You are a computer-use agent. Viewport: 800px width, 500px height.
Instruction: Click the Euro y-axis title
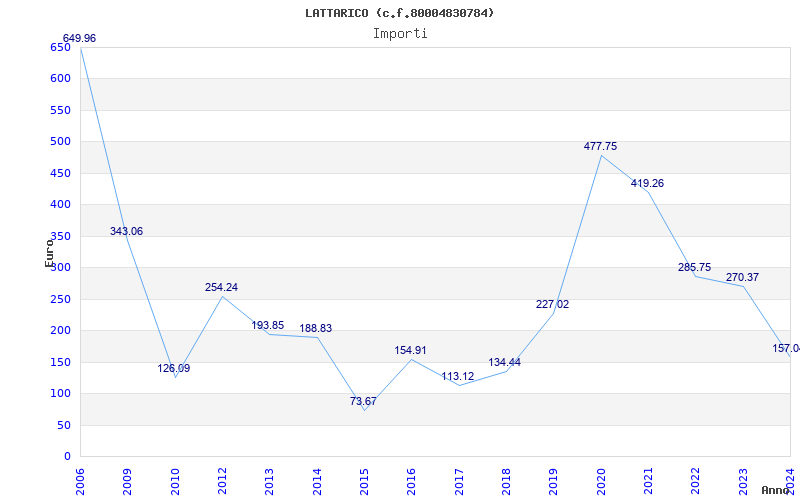49,253
